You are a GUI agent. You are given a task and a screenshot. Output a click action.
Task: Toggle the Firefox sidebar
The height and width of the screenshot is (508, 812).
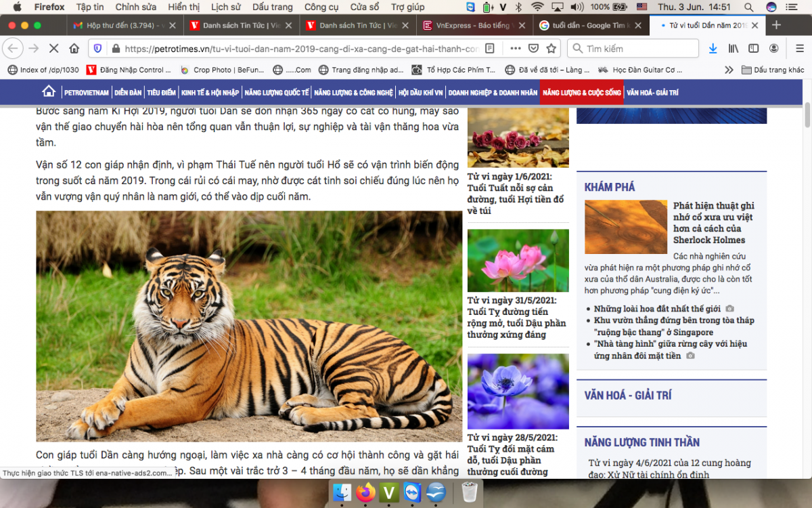[753, 49]
